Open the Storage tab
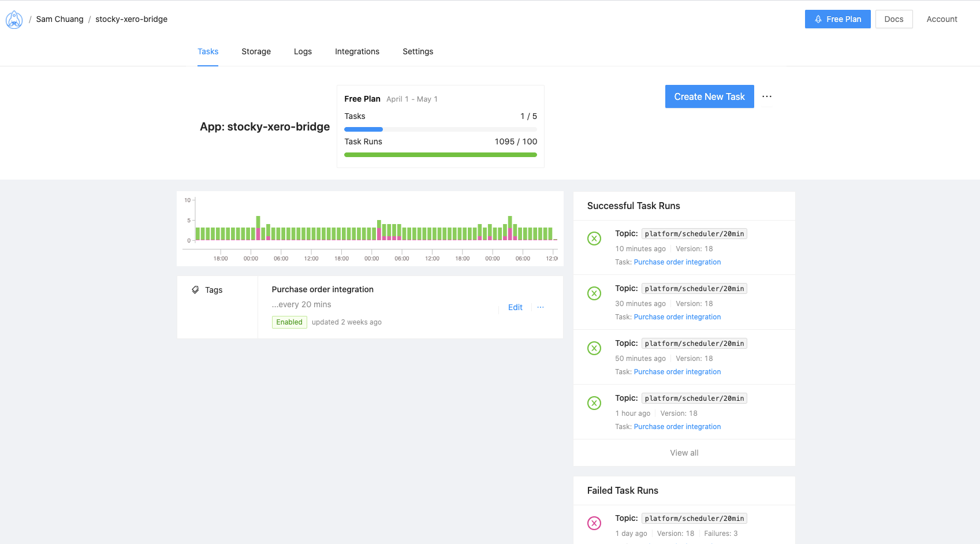 click(256, 51)
